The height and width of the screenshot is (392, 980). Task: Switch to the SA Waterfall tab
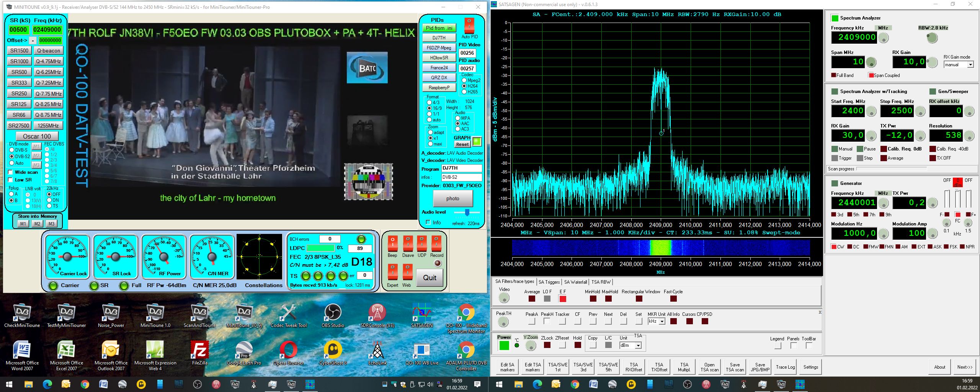(x=575, y=282)
